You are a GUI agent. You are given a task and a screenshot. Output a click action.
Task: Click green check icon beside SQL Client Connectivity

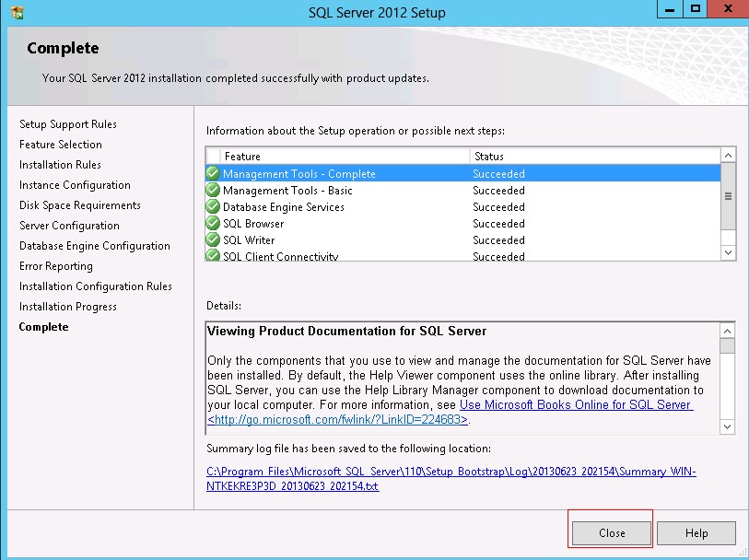213,256
